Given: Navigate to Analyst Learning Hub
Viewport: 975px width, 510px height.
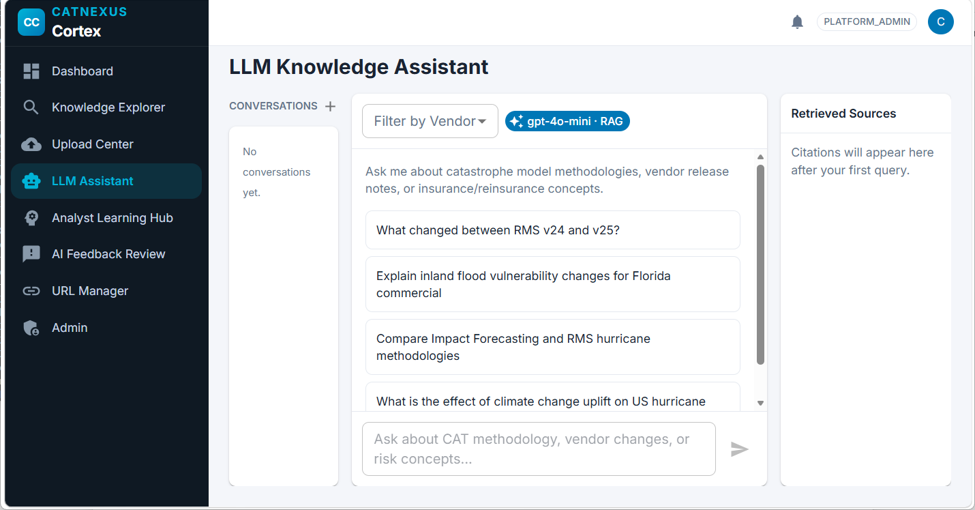Looking at the screenshot, I should point(106,218).
